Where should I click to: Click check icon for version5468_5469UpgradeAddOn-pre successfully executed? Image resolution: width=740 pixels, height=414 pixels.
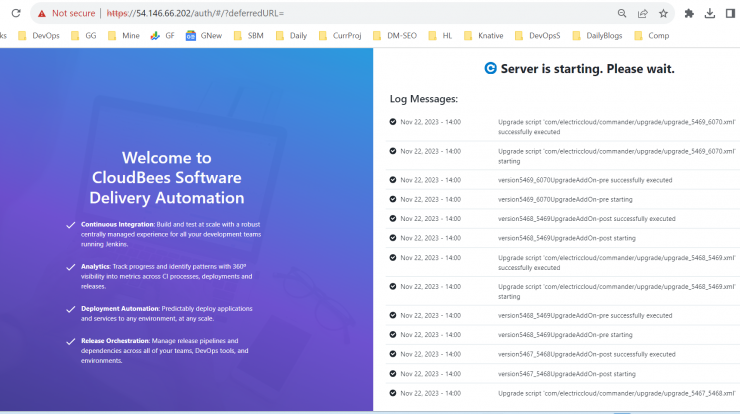click(x=393, y=315)
